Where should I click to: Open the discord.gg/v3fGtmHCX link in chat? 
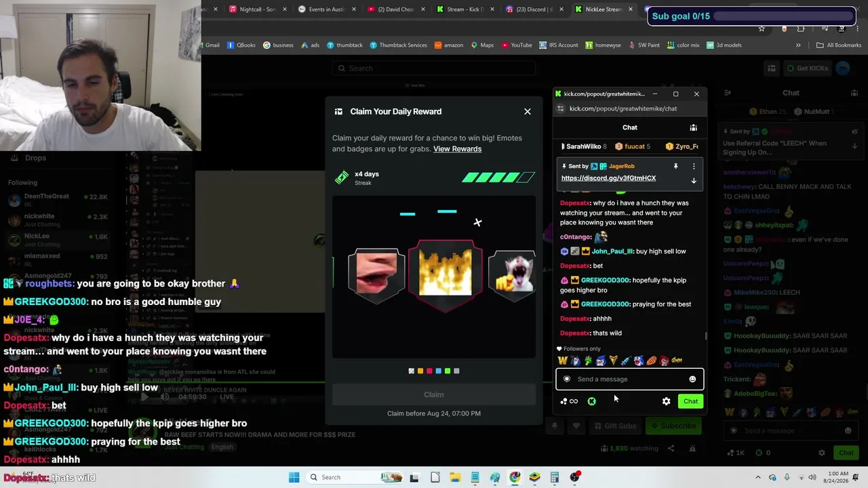point(608,178)
